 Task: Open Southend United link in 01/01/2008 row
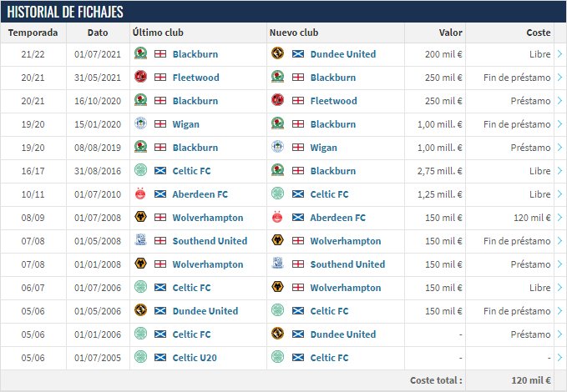tap(347, 264)
